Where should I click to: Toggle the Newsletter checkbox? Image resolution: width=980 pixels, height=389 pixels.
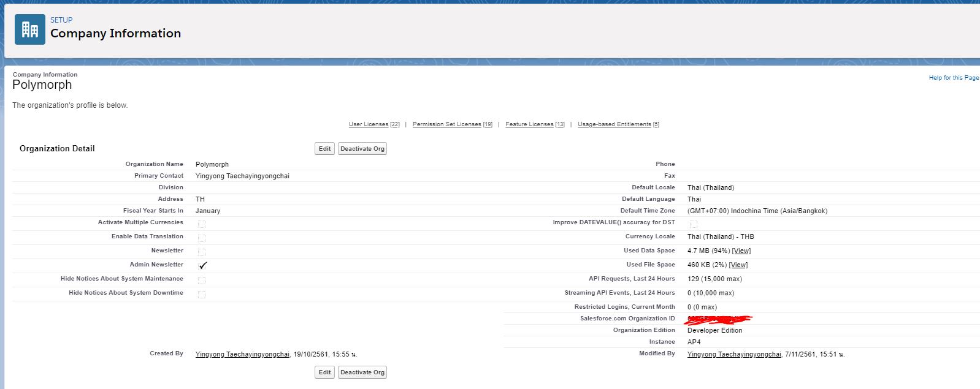pos(202,252)
